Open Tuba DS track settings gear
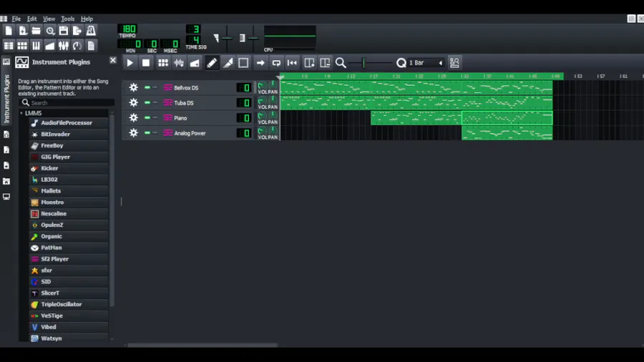Image resolution: width=644 pixels, height=362 pixels. (134, 102)
